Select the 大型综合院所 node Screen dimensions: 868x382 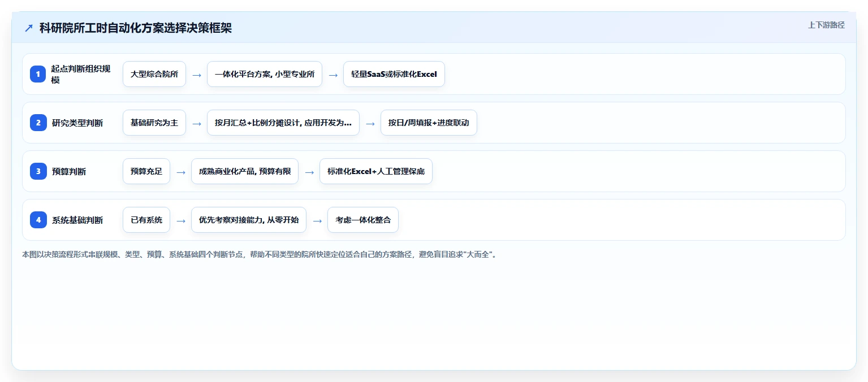(x=154, y=74)
